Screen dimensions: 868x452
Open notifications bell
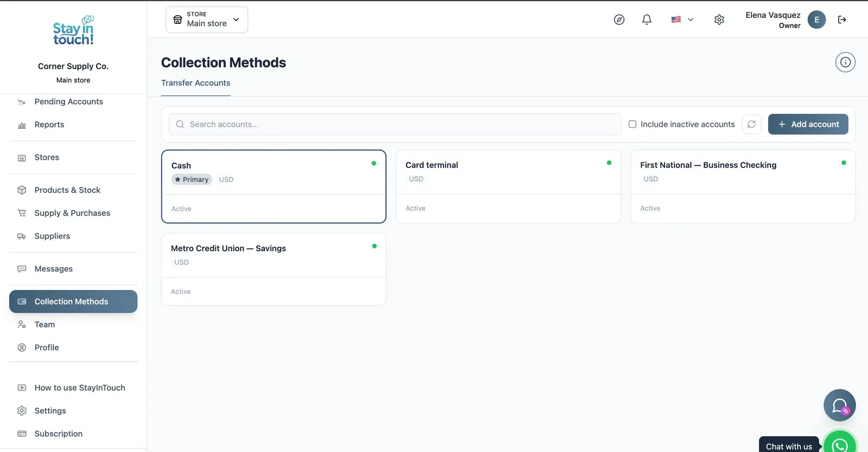pyautogui.click(x=647, y=20)
